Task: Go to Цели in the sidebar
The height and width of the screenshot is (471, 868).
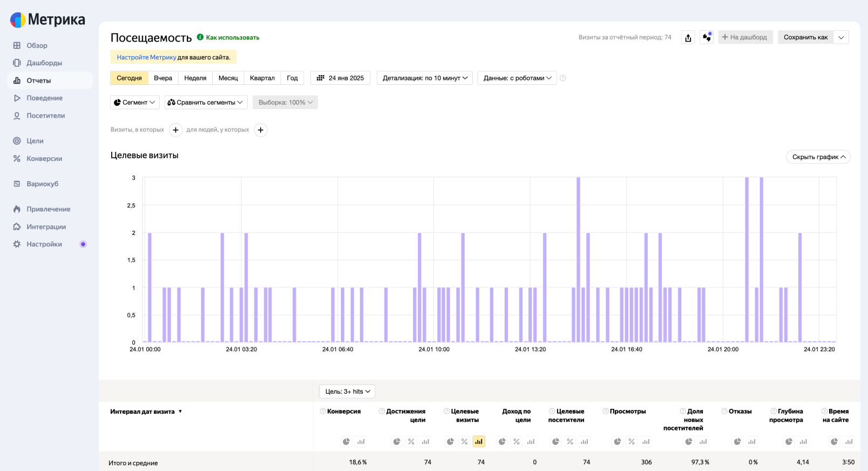Action: click(x=35, y=141)
